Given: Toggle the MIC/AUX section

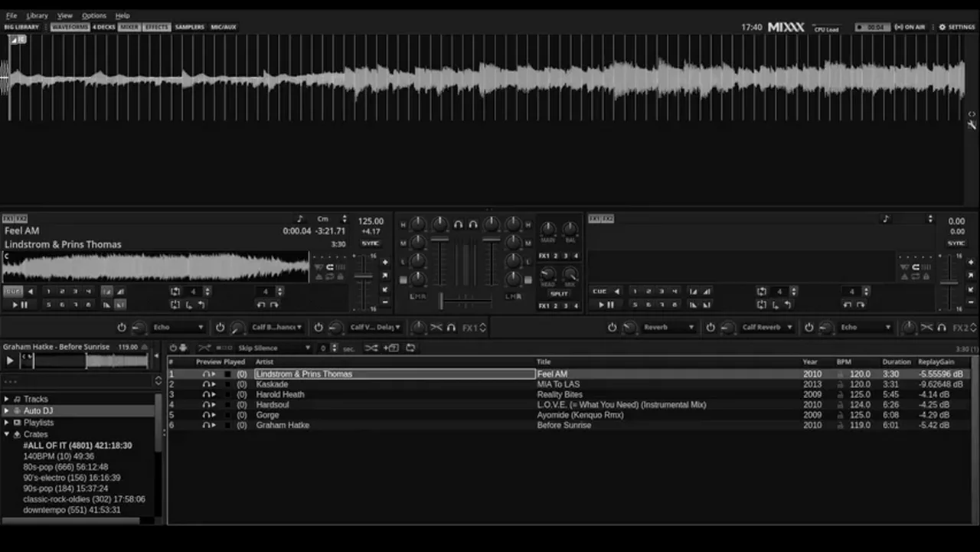Looking at the screenshot, I should (224, 28).
